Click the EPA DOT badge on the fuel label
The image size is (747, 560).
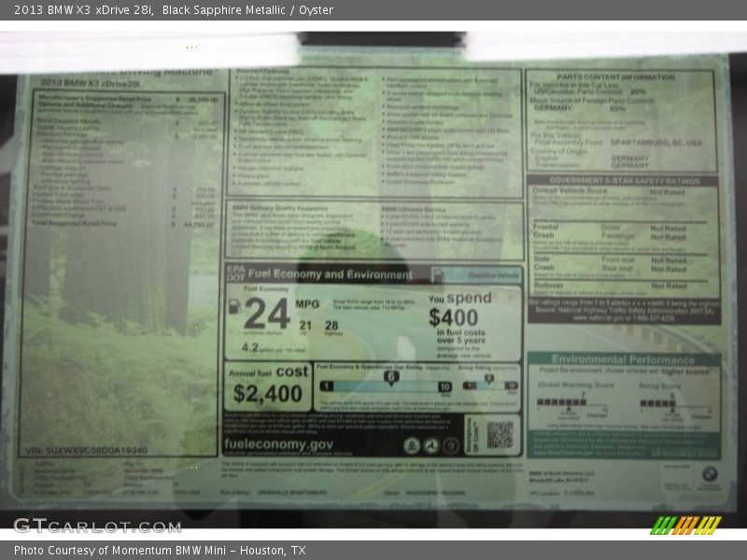[x=234, y=274]
